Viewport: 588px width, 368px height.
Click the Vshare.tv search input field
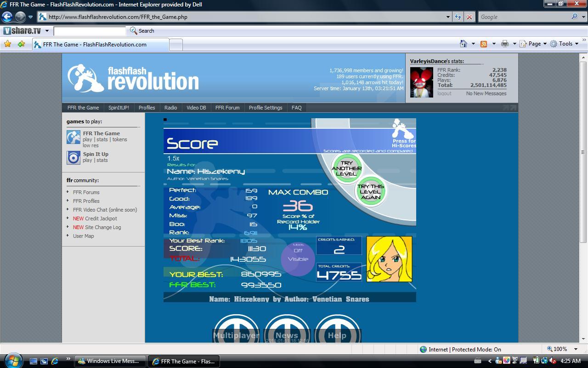pyautogui.click(x=90, y=31)
